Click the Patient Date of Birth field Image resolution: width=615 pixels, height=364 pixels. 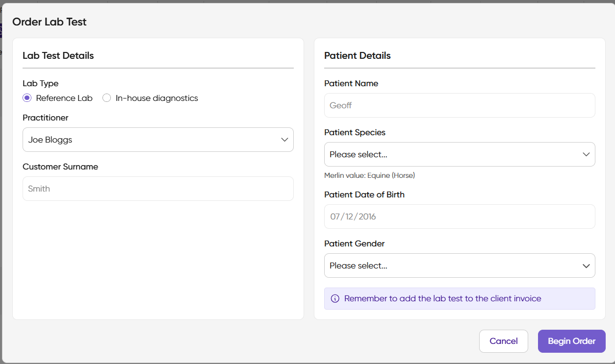460,217
